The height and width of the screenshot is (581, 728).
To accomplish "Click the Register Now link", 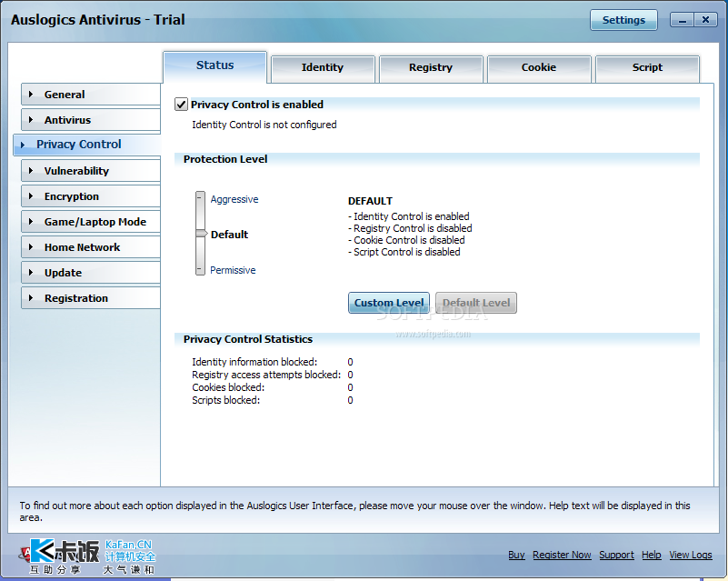I will (562, 555).
